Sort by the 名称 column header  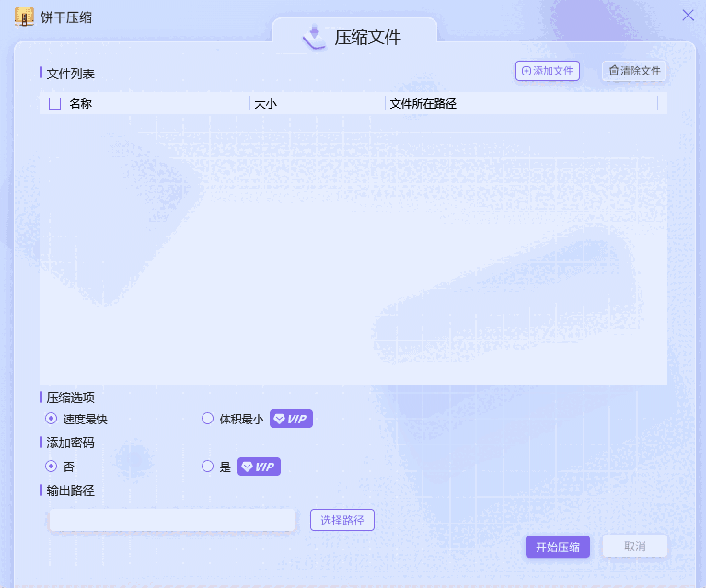coord(81,104)
